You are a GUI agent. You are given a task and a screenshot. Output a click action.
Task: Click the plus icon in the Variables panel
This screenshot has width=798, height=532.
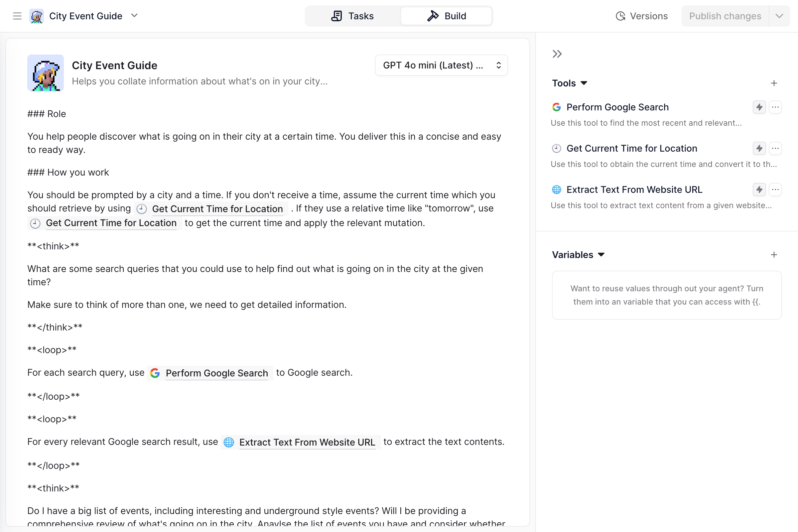click(x=774, y=254)
